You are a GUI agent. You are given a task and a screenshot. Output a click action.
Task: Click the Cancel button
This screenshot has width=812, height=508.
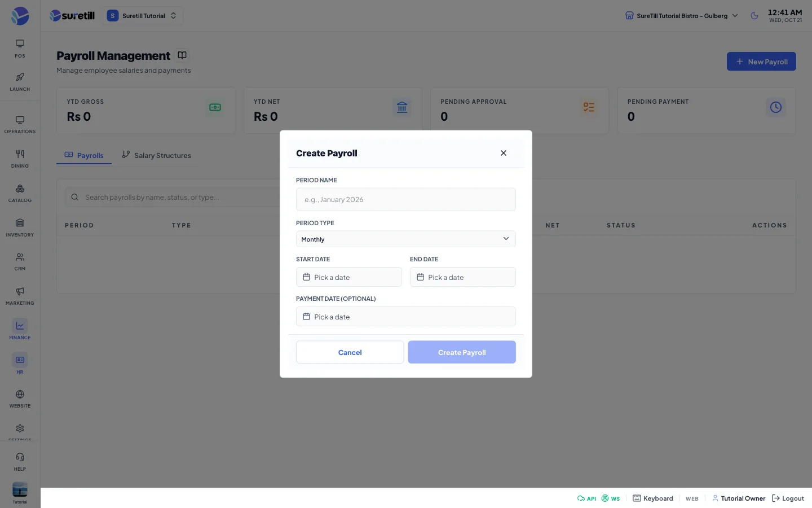[350, 352]
